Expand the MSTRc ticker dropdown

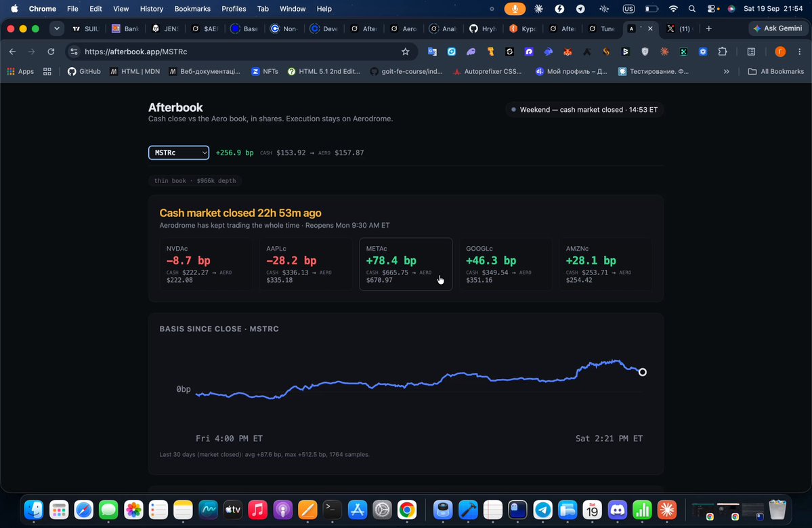coord(179,153)
